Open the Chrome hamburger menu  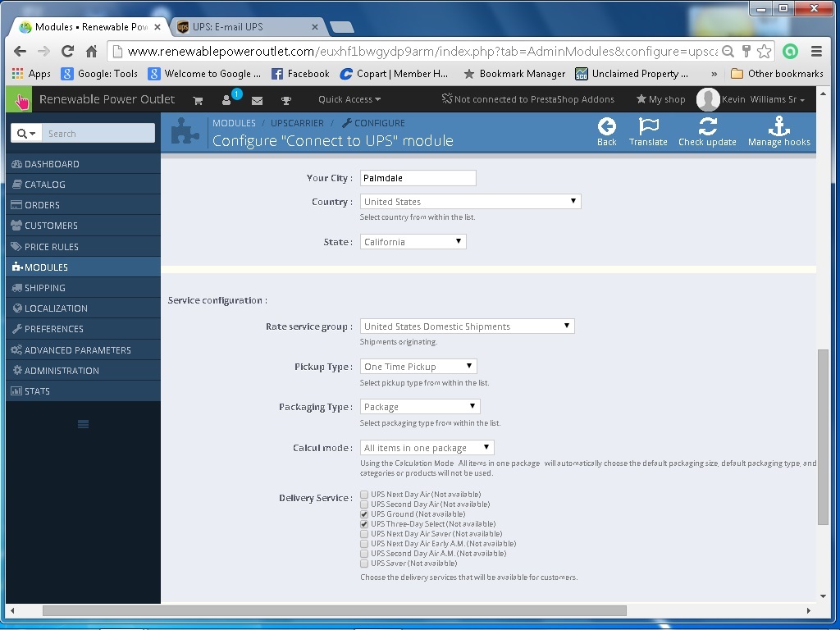pos(816,52)
